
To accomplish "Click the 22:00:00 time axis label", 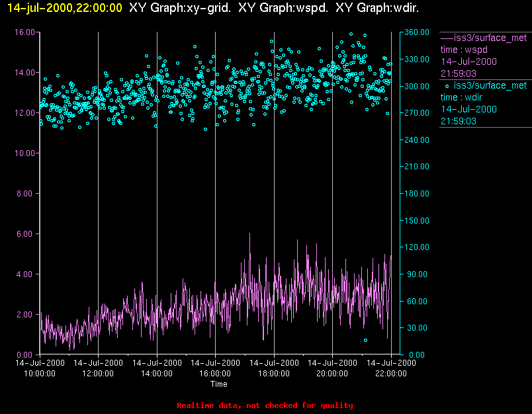I will point(391,374).
